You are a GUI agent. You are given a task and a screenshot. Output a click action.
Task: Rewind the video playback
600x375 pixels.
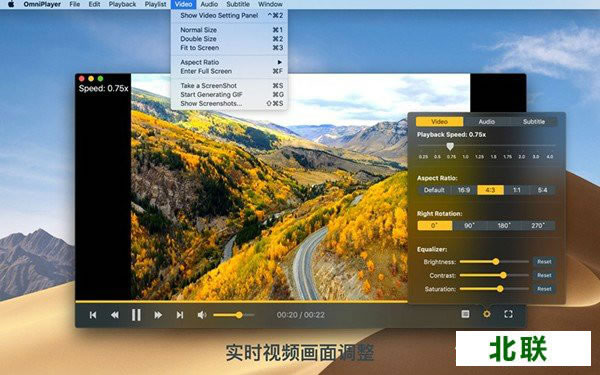click(114, 315)
